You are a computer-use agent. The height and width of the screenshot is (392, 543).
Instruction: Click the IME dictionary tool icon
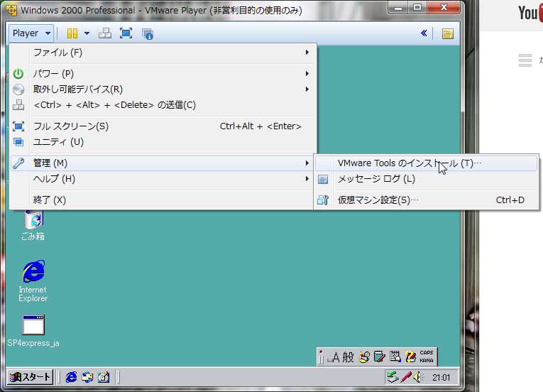coord(380,357)
